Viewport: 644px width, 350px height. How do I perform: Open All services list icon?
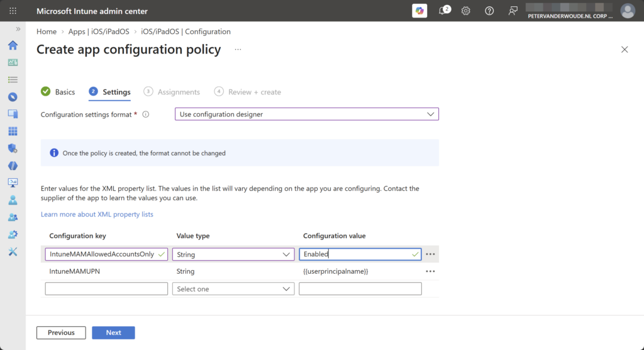pyautogui.click(x=13, y=80)
